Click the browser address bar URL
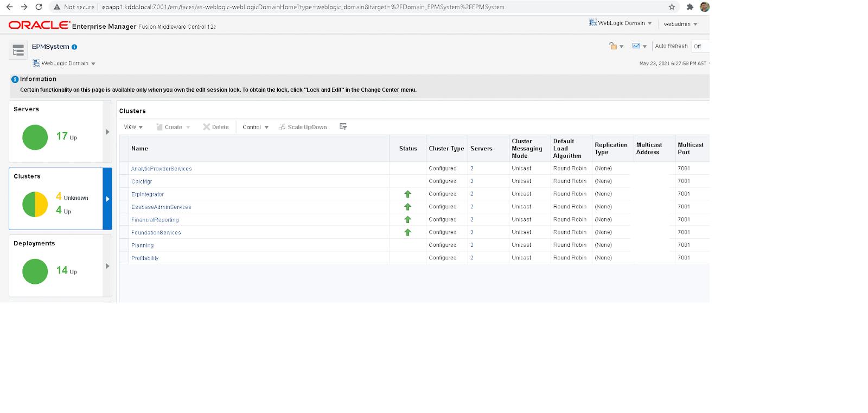Viewport: 868px width, 413px height. coord(303,7)
